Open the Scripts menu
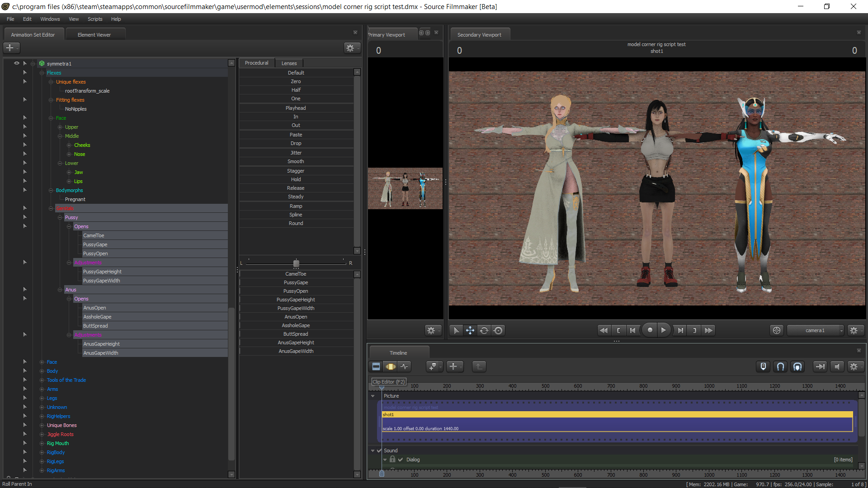This screenshot has height=488, width=868. pos(95,19)
